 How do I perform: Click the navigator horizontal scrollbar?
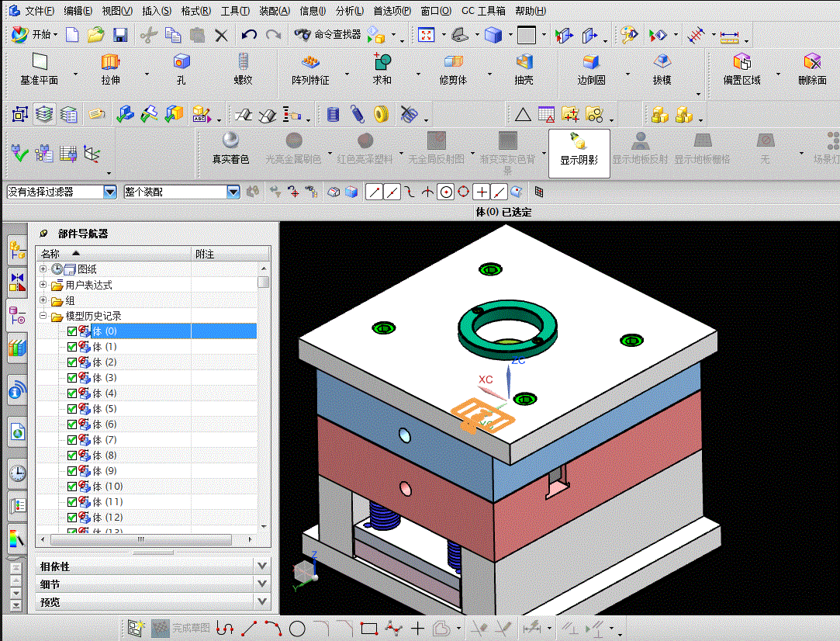(x=141, y=539)
